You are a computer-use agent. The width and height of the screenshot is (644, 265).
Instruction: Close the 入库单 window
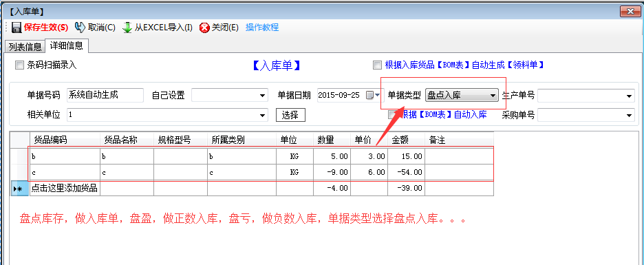pyautogui.click(x=627, y=12)
